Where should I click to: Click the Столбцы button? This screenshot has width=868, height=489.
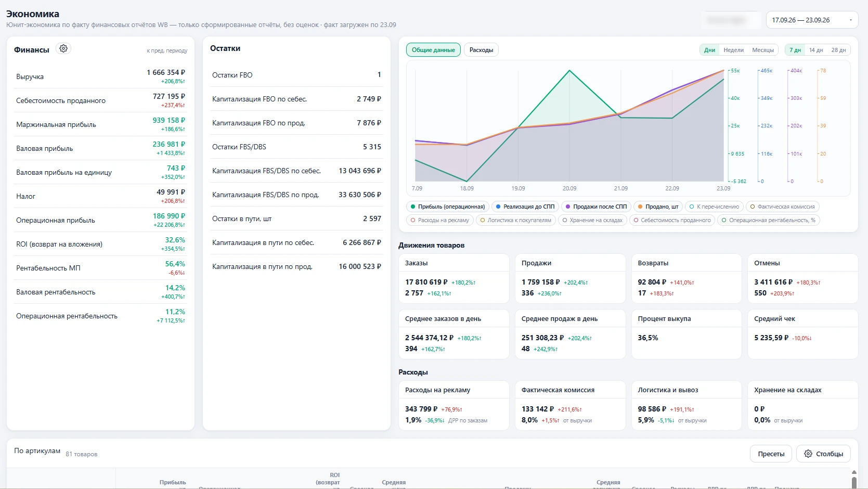tap(823, 454)
